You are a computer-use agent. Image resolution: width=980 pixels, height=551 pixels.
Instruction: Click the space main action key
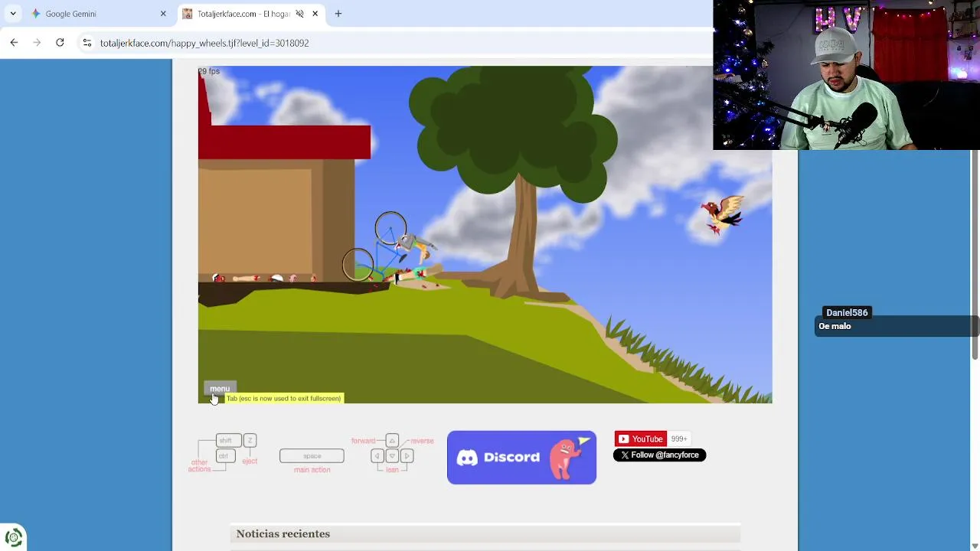point(312,456)
